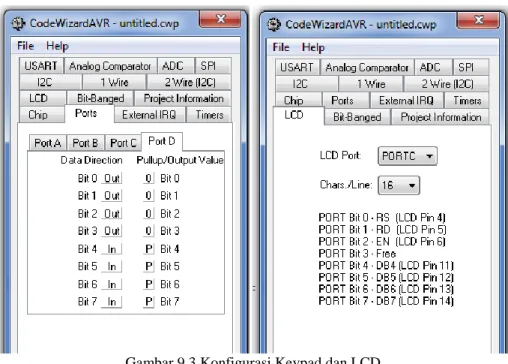The image size is (508, 364).
Task: Select Port A sub-tab
Action: point(48,143)
